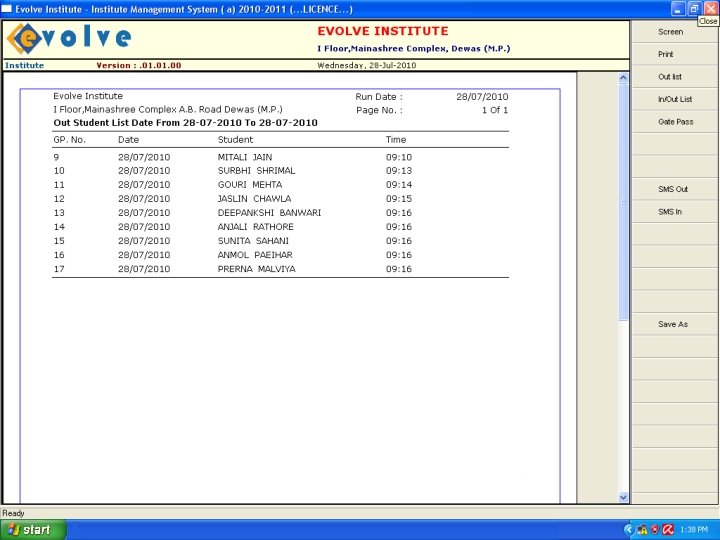The height and width of the screenshot is (540, 720).
Task: Click the student name GOURI MEHTA
Action: pyautogui.click(x=250, y=185)
